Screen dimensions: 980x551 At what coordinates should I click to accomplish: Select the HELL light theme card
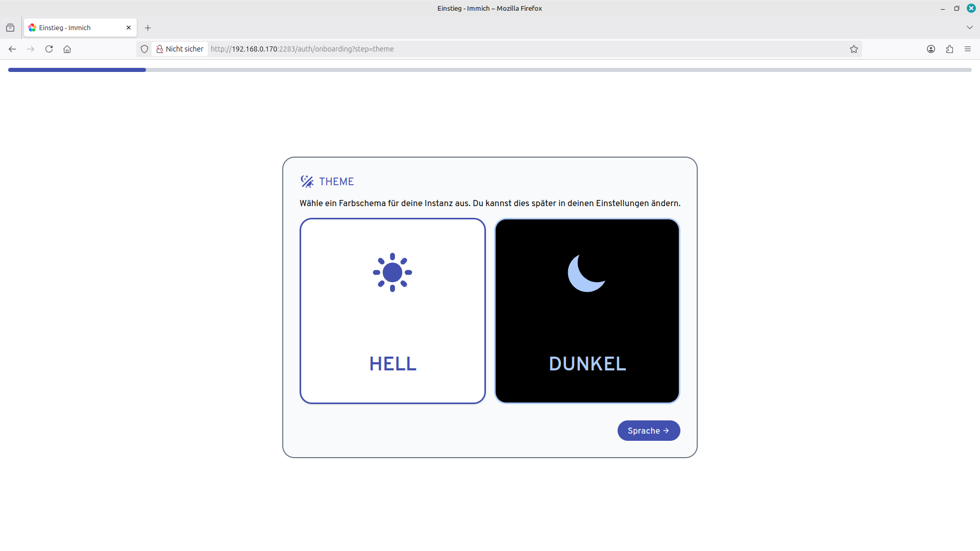393,311
